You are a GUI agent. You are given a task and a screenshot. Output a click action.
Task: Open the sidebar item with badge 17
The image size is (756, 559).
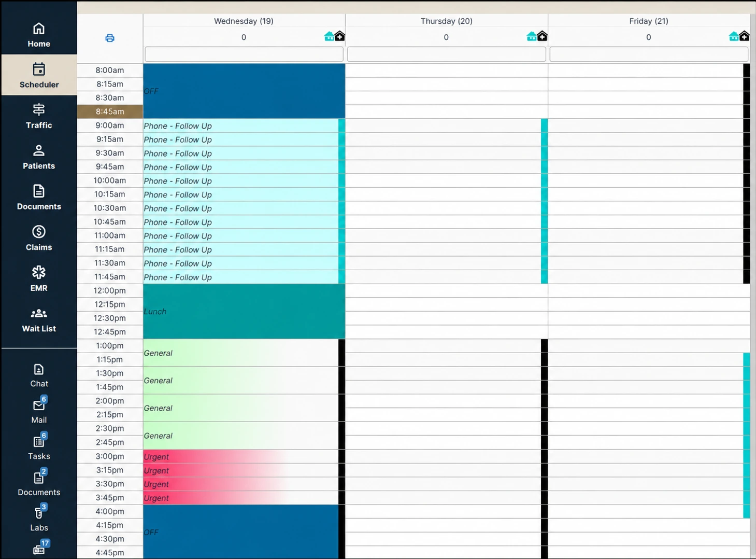tap(40, 549)
